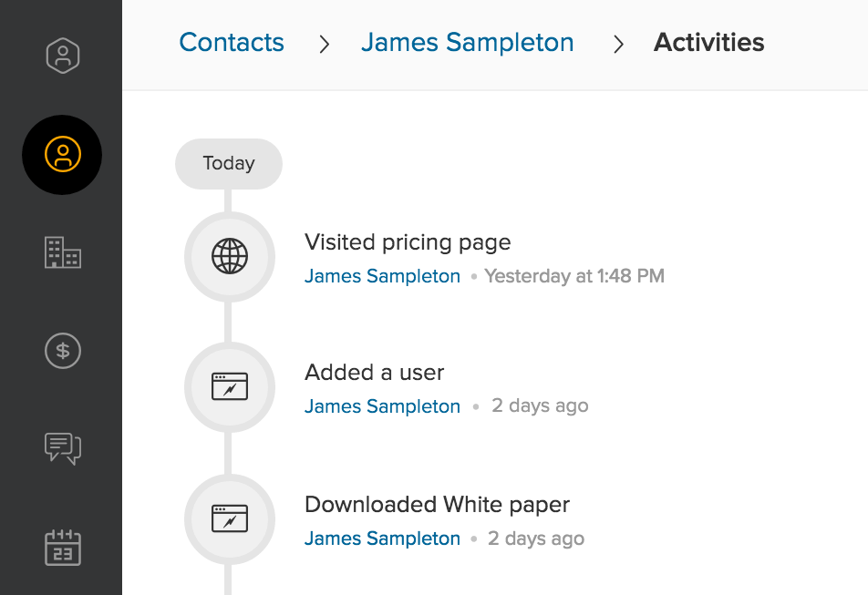The height and width of the screenshot is (595, 868).
Task: Click the hexagon profile icon in sidebar
Action: click(63, 56)
